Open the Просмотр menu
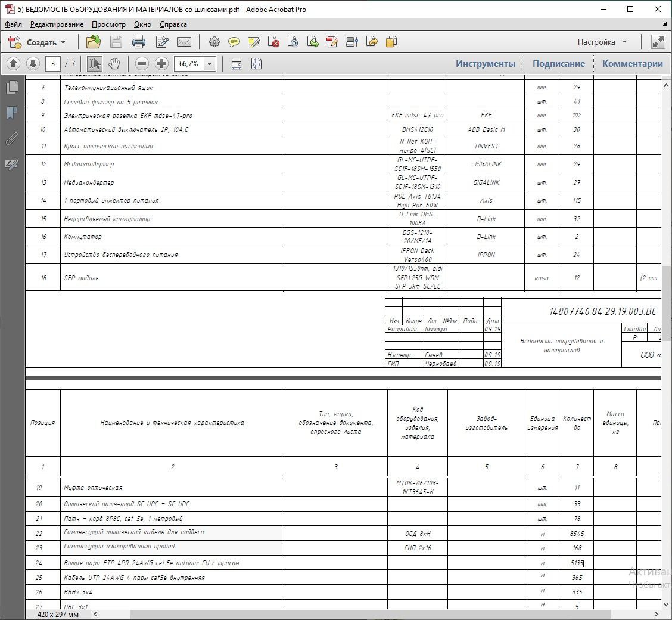672x620 pixels. (x=109, y=24)
